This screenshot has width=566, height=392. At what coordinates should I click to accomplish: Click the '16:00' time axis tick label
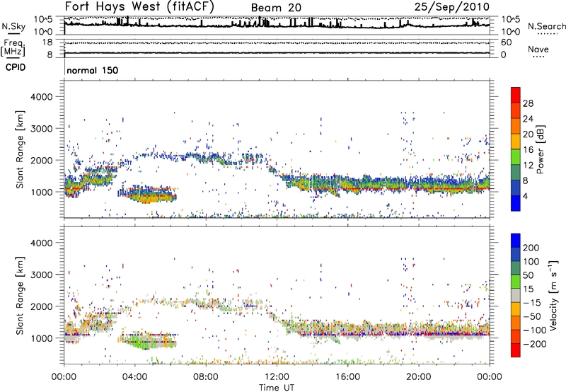[347, 377]
